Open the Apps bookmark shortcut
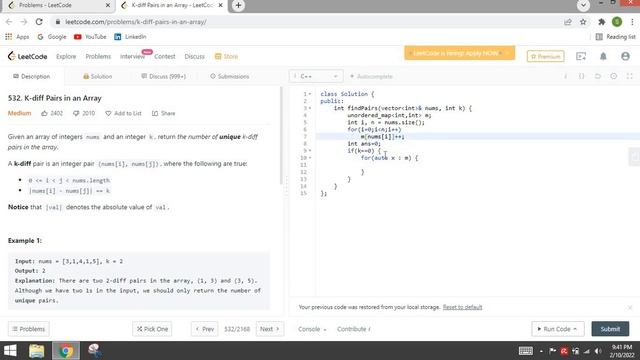The width and height of the screenshot is (640, 360). click(17, 37)
